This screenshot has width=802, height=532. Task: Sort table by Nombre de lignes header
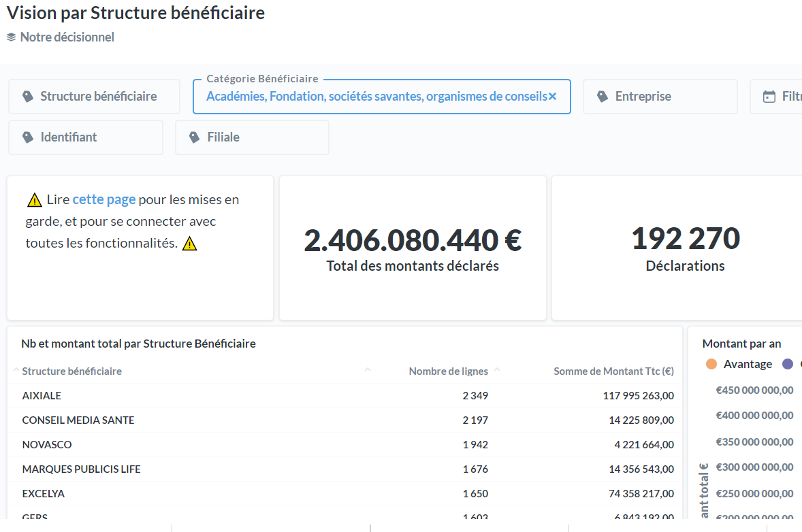(x=448, y=371)
